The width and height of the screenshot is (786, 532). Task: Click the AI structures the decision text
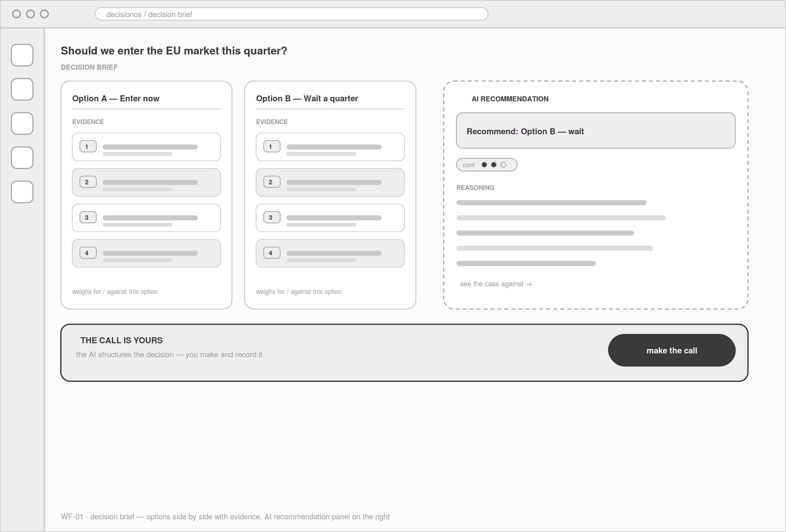[x=169, y=354]
